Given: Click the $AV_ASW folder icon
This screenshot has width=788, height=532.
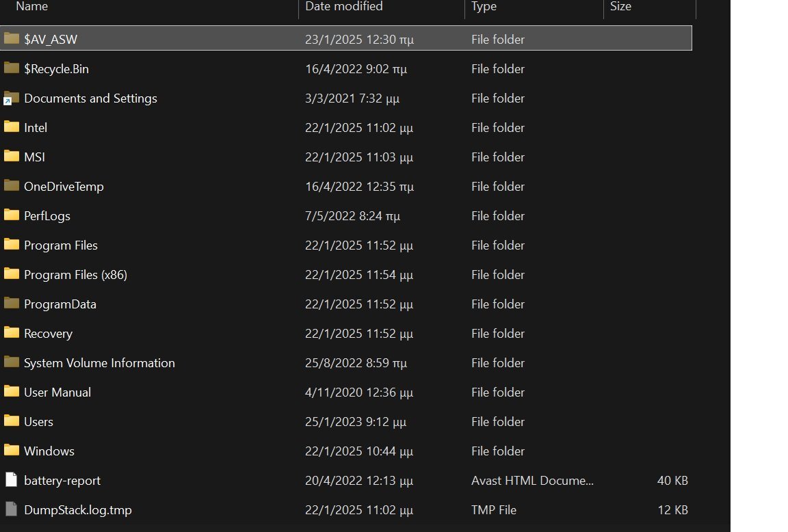Looking at the screenshot, I should 11,39.
